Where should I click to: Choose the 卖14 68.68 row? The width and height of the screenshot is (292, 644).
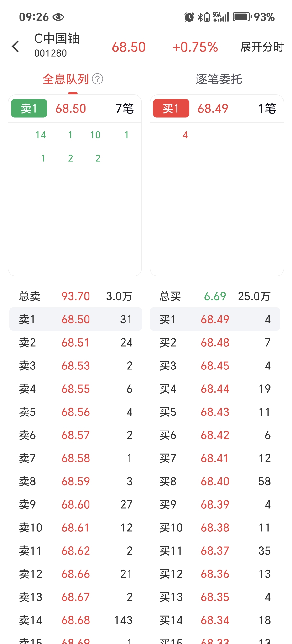pos(75,620)
